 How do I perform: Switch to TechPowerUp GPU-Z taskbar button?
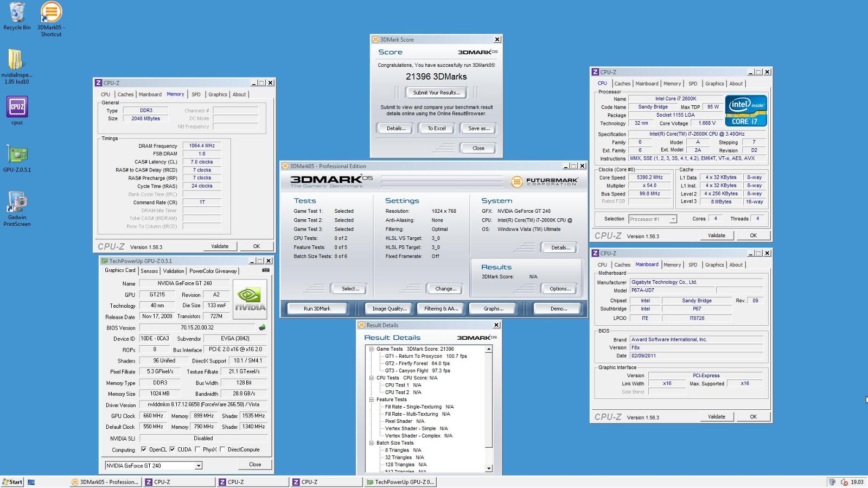(399, 482)
